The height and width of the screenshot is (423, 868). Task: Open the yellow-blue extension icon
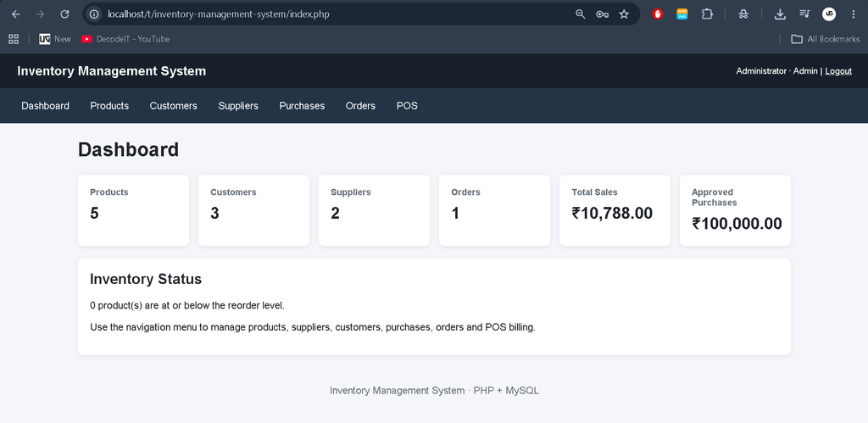point(682,14)
